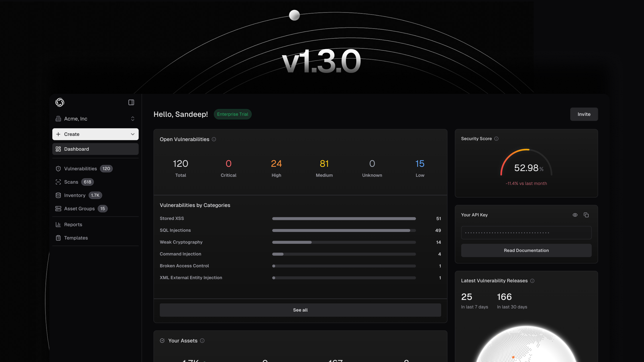
Task: Click Open Vulnerabilities info icon
Action: [x=214, y=139]
